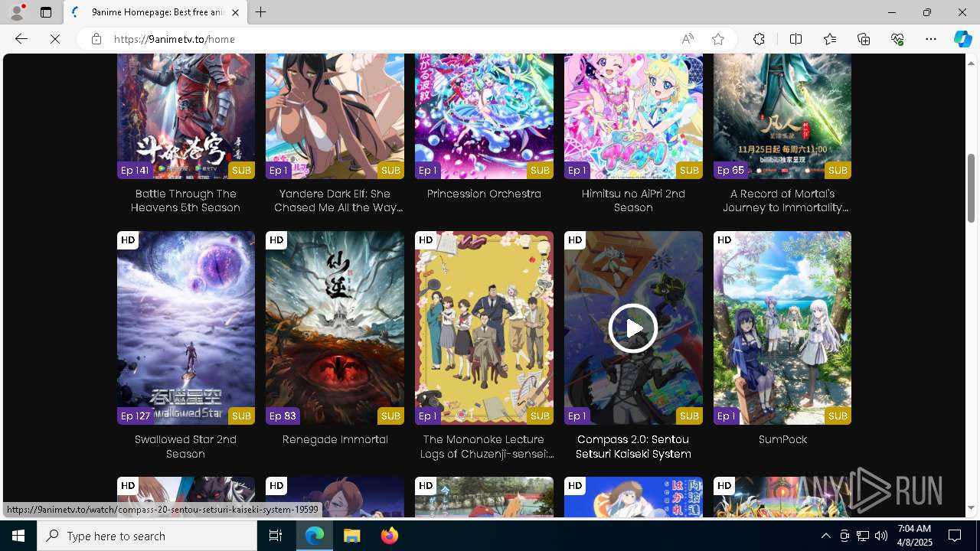Open Princession Orchestra poster

click(x=484, y=116)
